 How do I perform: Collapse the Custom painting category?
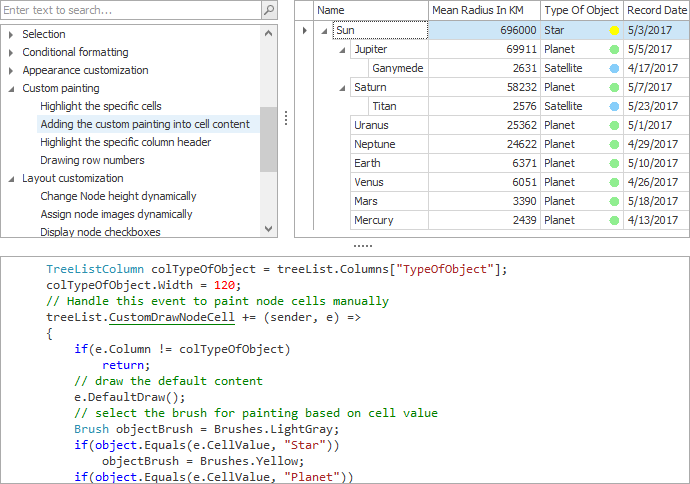point(11,88)
